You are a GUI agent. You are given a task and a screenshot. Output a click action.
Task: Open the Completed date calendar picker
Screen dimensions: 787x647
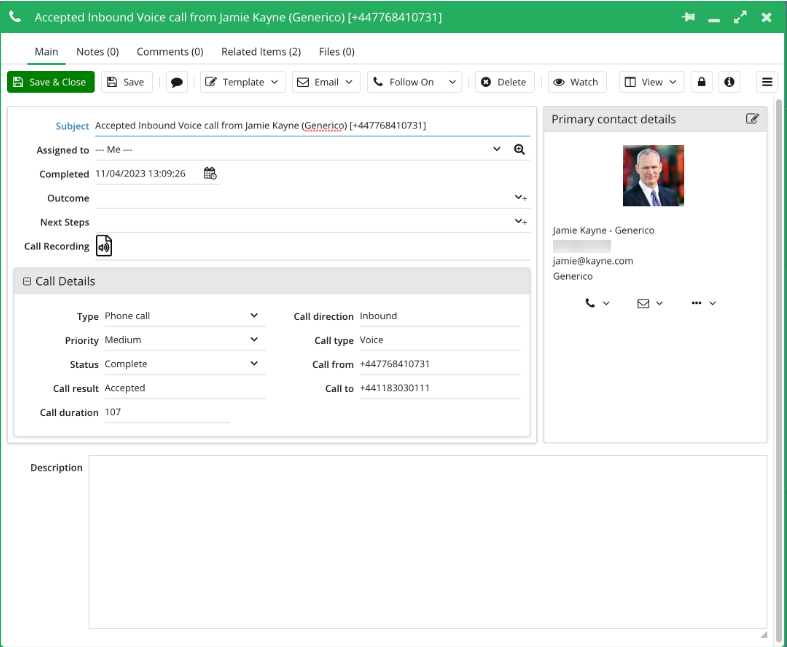(210, 173)
